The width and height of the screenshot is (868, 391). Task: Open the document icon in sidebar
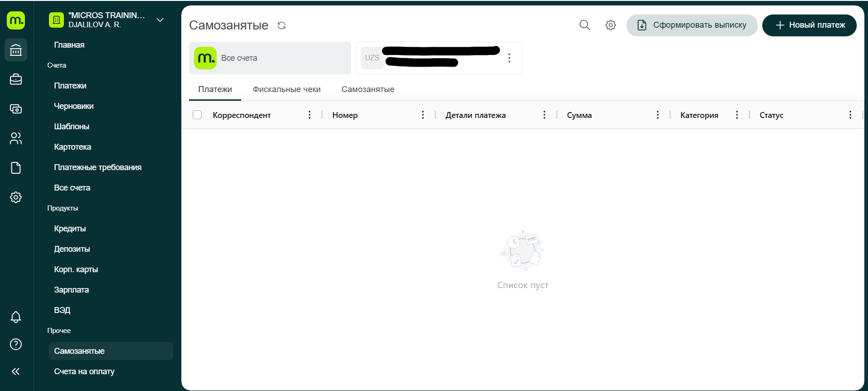pyautogui.click(x=16, y=168)
